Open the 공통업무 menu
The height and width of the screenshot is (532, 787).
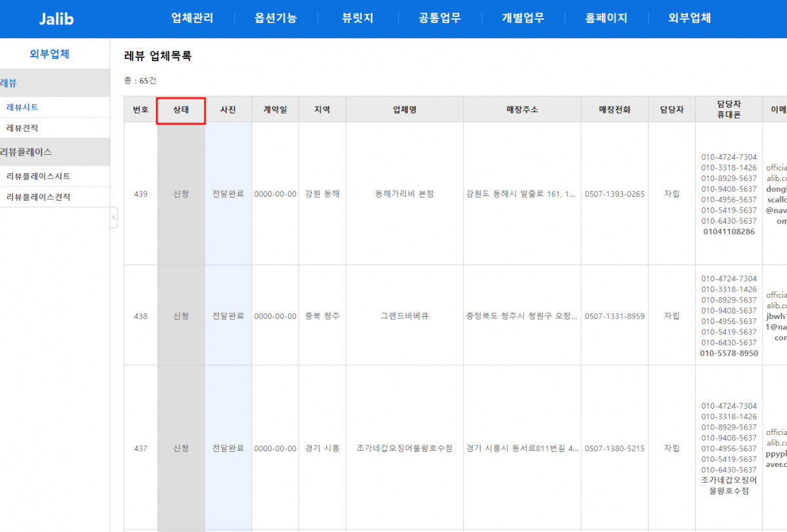(440, 18)
